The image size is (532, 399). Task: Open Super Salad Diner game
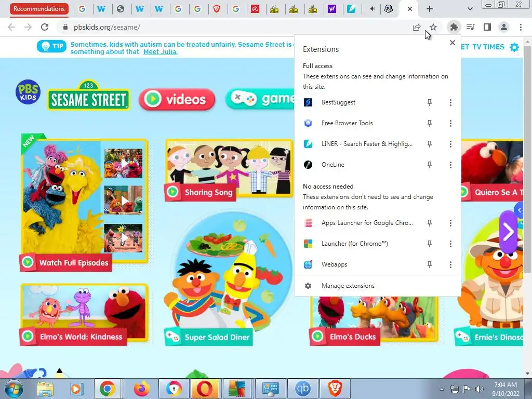click(229, 278)
